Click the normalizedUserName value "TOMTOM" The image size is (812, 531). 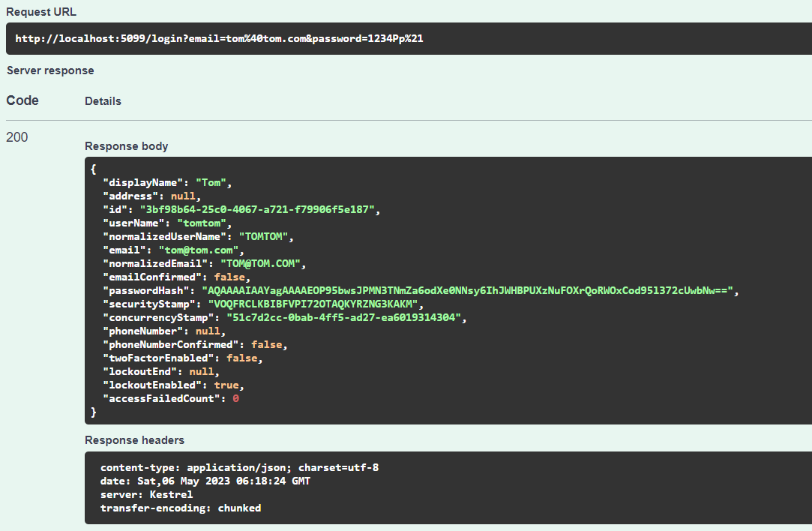264,236
